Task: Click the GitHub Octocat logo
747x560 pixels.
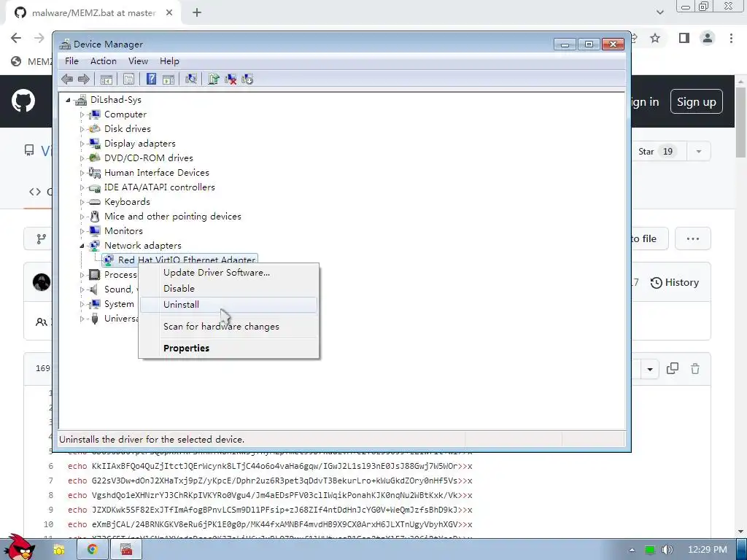Action: coord(23,101)
